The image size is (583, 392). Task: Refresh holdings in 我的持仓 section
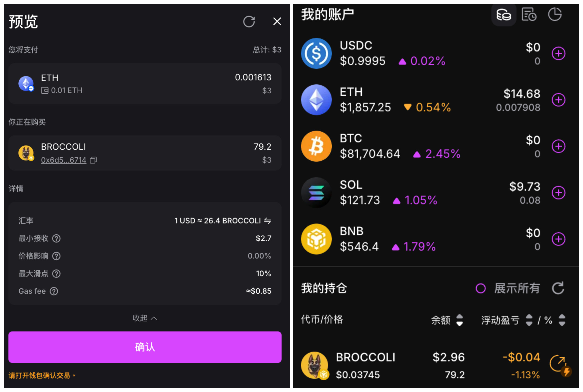click(558, 288)
